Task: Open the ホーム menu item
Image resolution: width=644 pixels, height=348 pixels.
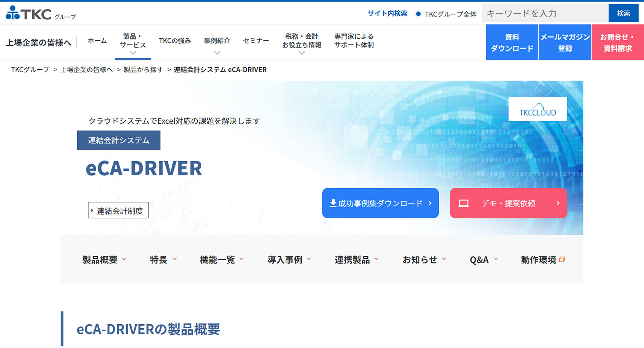Action: (x=97, y=41)
